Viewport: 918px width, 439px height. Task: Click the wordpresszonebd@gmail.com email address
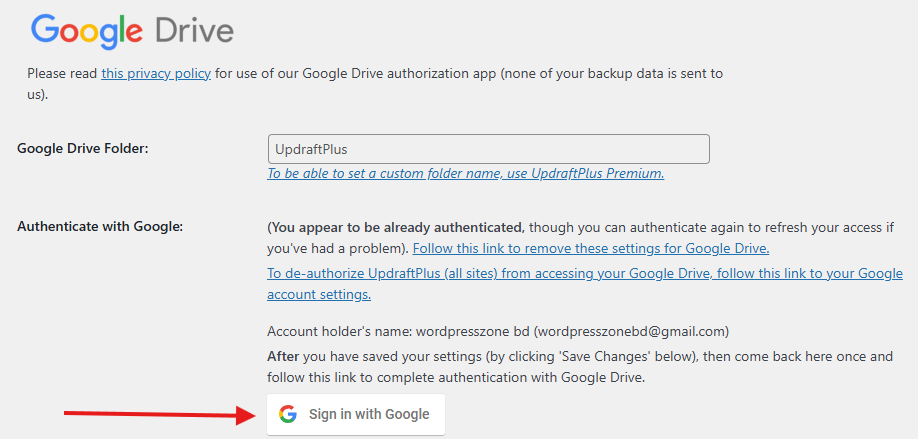coord(631,332)
